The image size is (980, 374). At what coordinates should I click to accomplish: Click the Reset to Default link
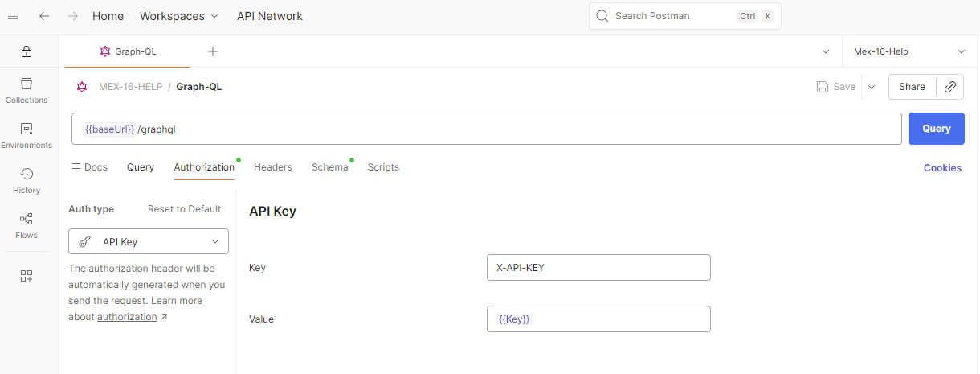(184, 209)
